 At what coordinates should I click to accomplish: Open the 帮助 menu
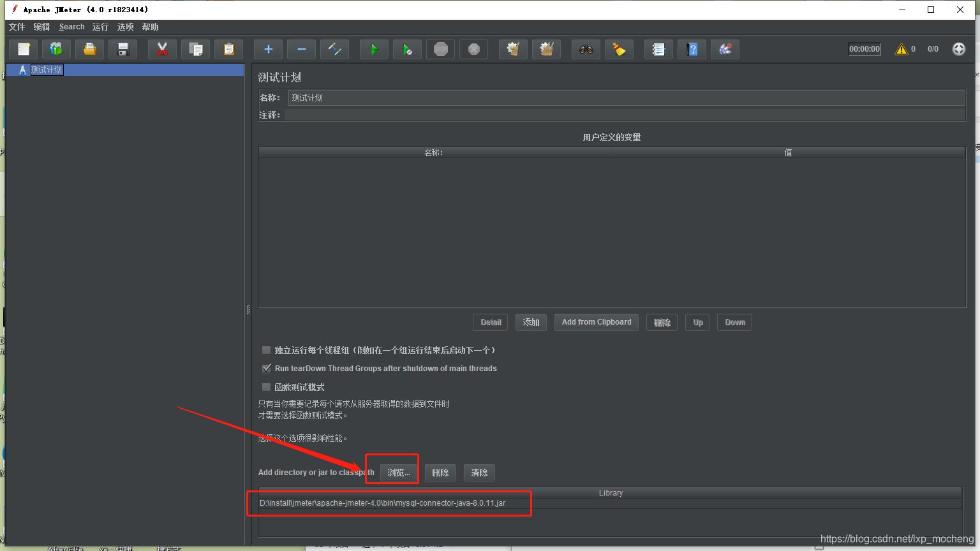[150, 27]
